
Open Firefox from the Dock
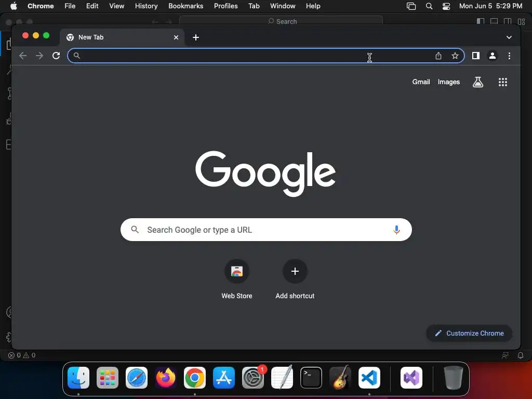(x=166, y=378)
